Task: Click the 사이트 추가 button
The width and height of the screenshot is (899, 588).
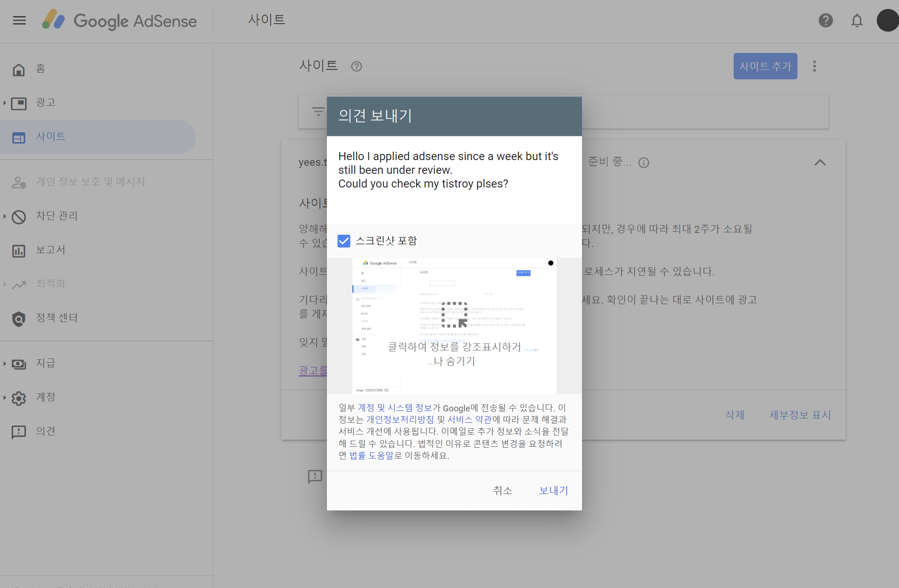Action: pyautogui.click(x=765, y=66)
